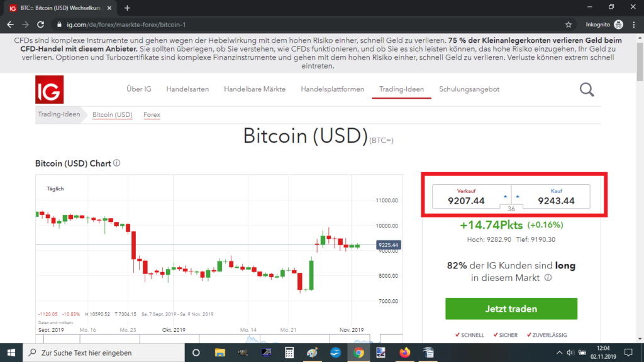Close the BTC Bitcoin tab
This screenshot has height=362, width=644.
click(x=109, y=8)
